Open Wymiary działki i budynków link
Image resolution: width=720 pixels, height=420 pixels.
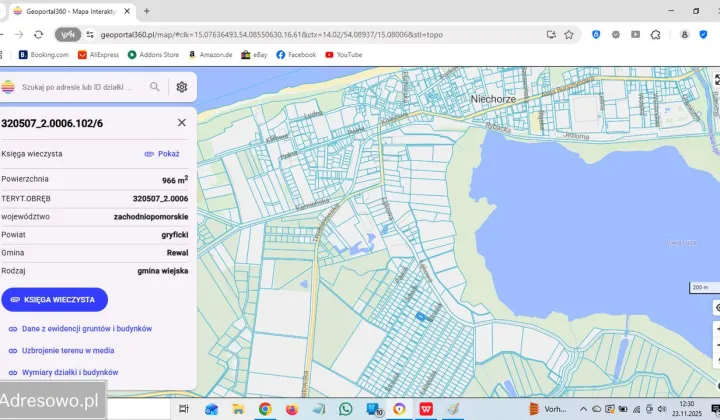pos(69,372)
